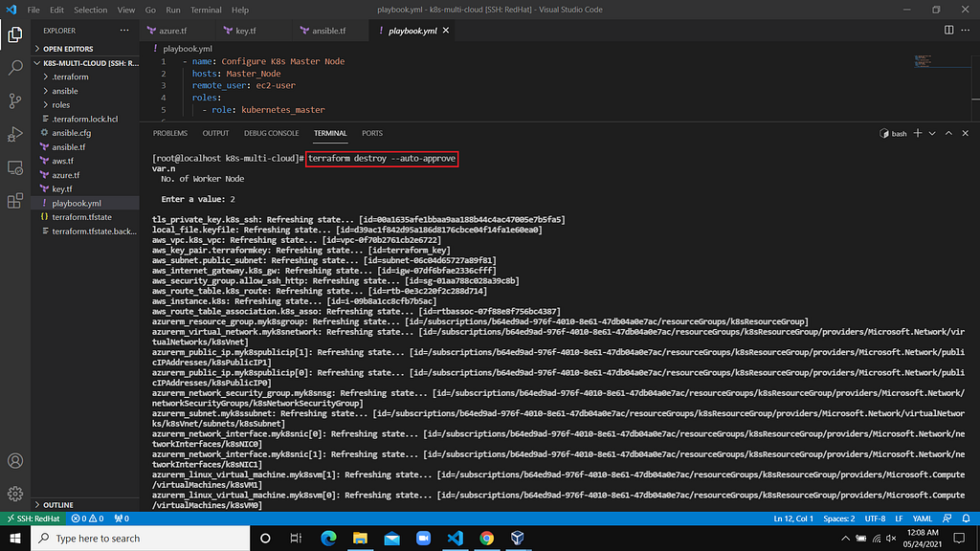
Task: Change file encoding UTF-8
Action: click(875, 518)
